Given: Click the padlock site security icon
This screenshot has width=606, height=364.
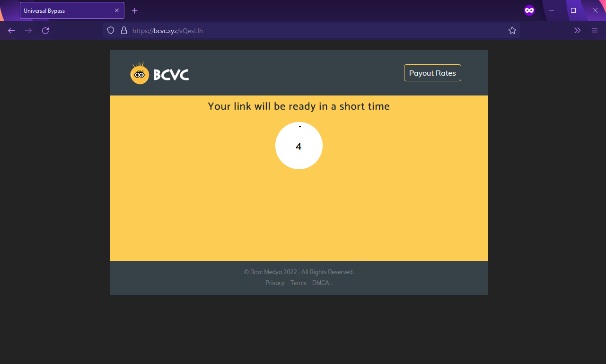Looking at the screenshot, I should coord(123,30).
